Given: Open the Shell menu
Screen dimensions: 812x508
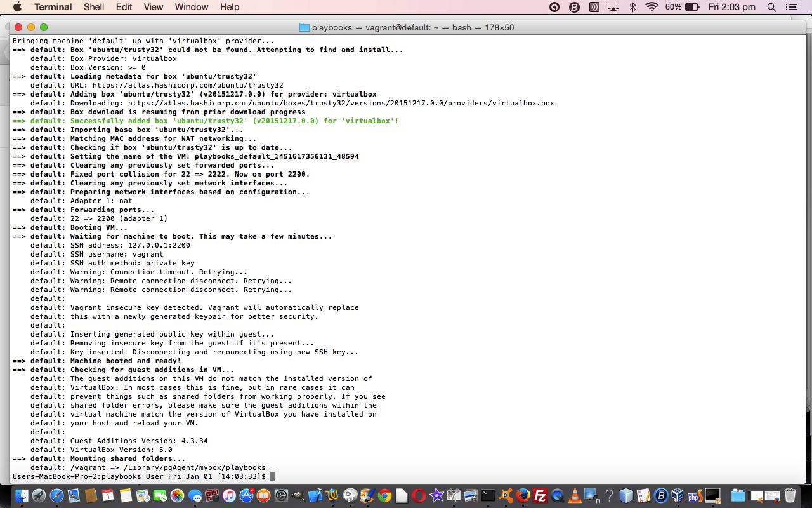Looking at the screenshot, I should click(94, 7).
